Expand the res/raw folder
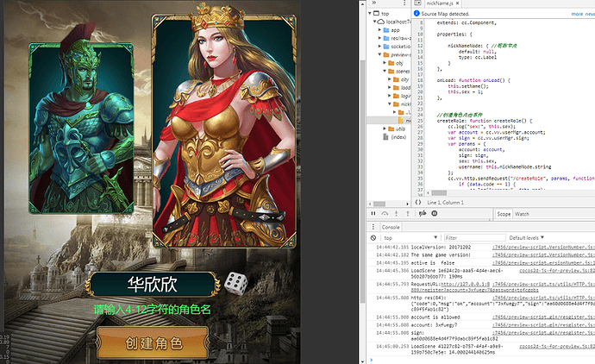This screenshot has width=595, height=364. (x=379, y=38)
